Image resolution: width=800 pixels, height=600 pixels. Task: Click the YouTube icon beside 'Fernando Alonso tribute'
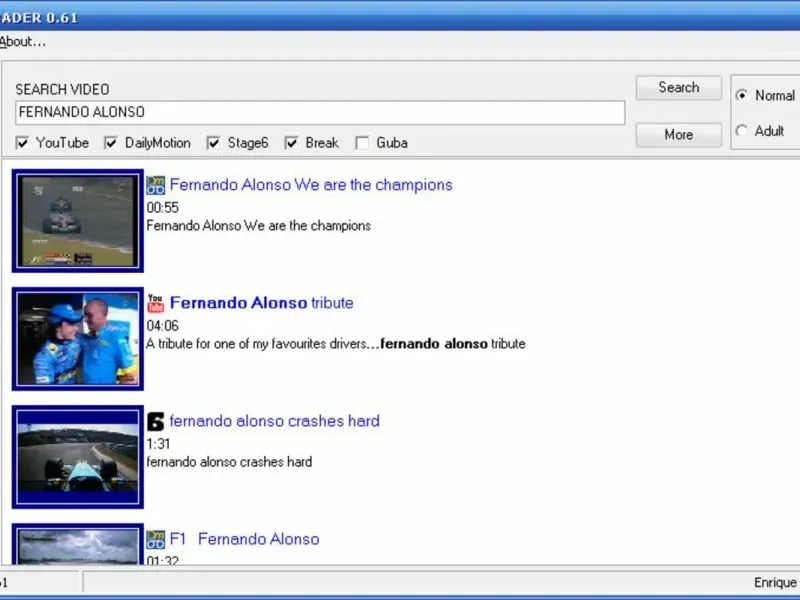[x=155, y=303]
